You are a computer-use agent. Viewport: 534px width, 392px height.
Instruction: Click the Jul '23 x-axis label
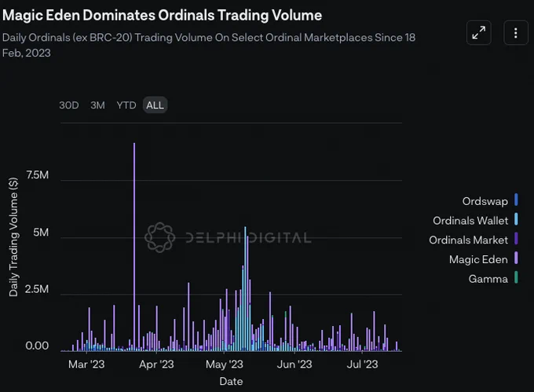point(363,364)
